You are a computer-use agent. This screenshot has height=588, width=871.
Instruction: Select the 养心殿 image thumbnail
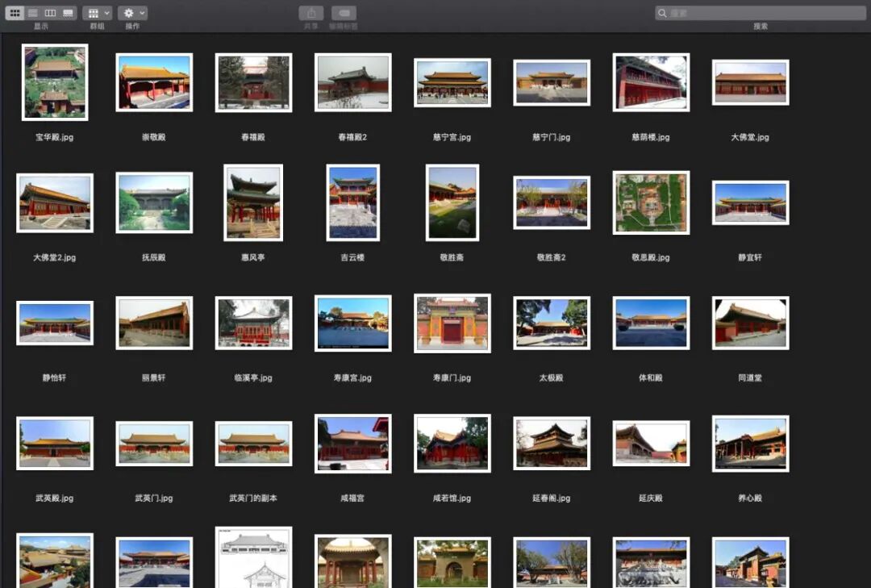[751, 444]
